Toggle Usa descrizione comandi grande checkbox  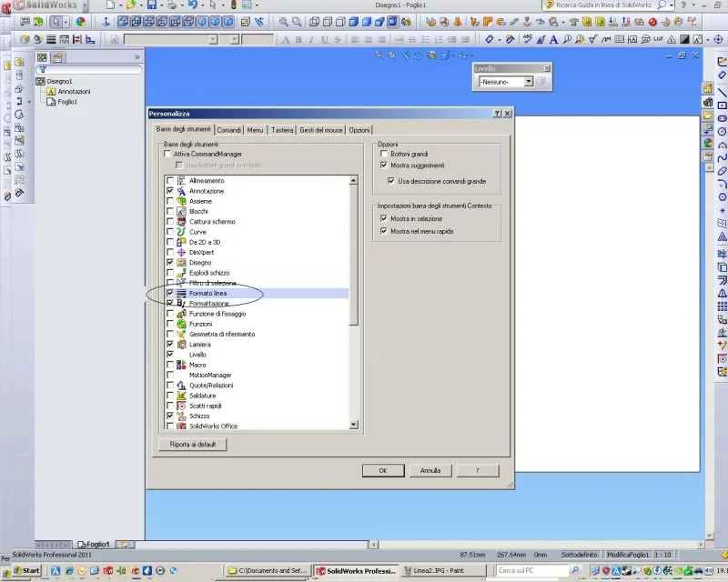pyautogui.click(x=391, y=181)
